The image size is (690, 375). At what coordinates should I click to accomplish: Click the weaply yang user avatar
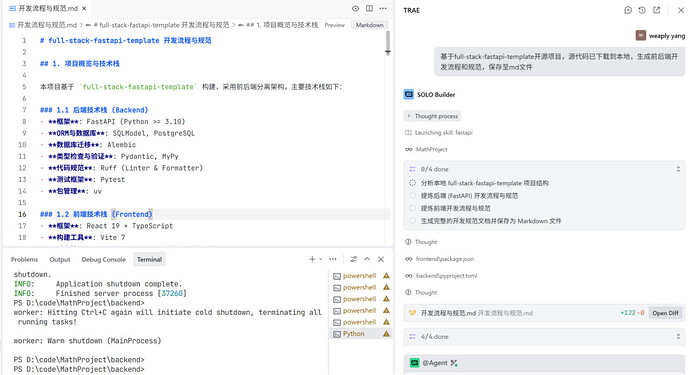641,36
